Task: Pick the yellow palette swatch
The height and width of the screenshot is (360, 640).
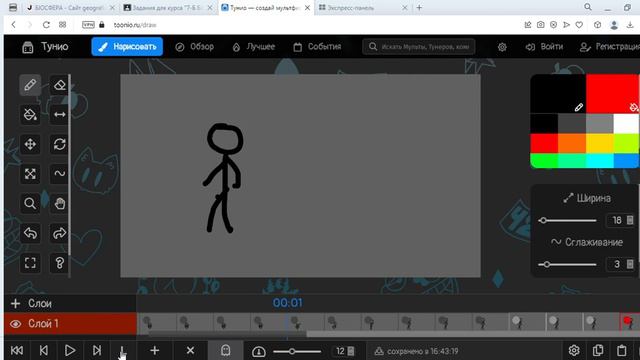Action: (x=599, y=143)
